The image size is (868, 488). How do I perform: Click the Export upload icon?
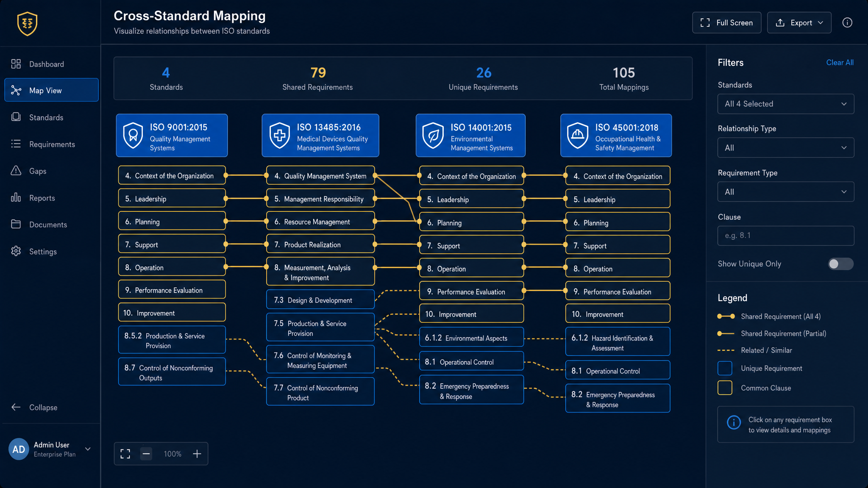780,22
